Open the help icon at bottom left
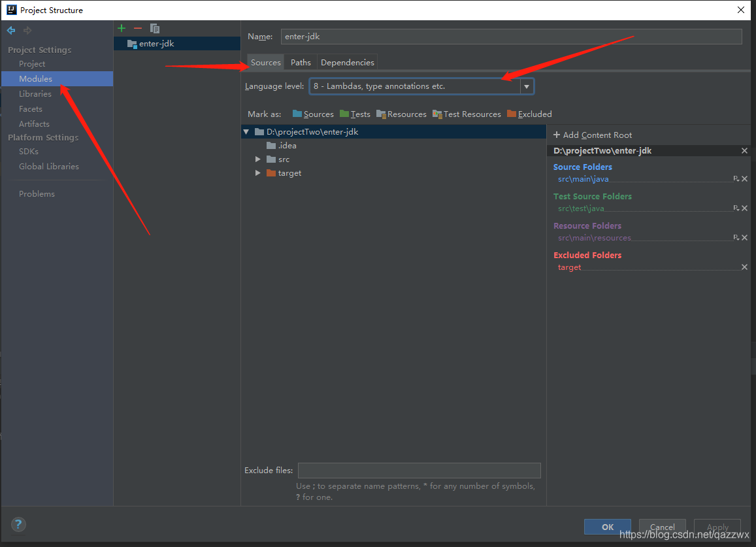Screen dimensions: 756x547 (x=18, y=524)
